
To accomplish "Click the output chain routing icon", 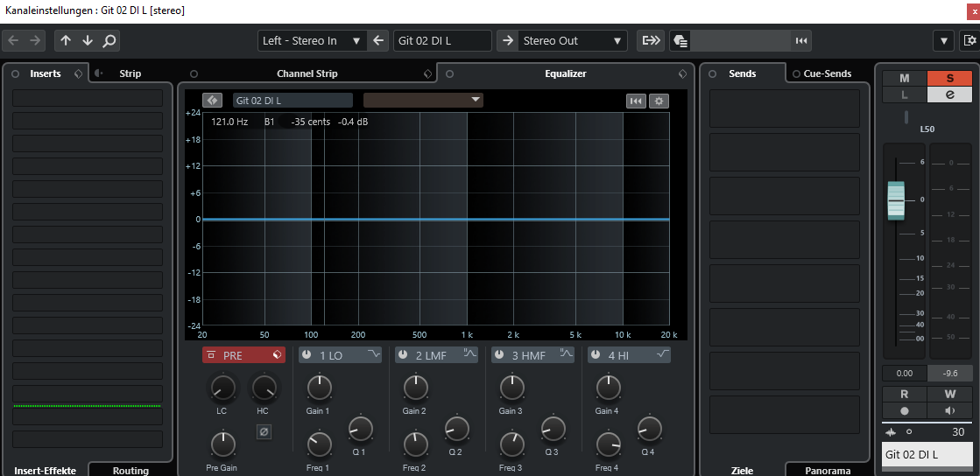I will coord(651,40).
